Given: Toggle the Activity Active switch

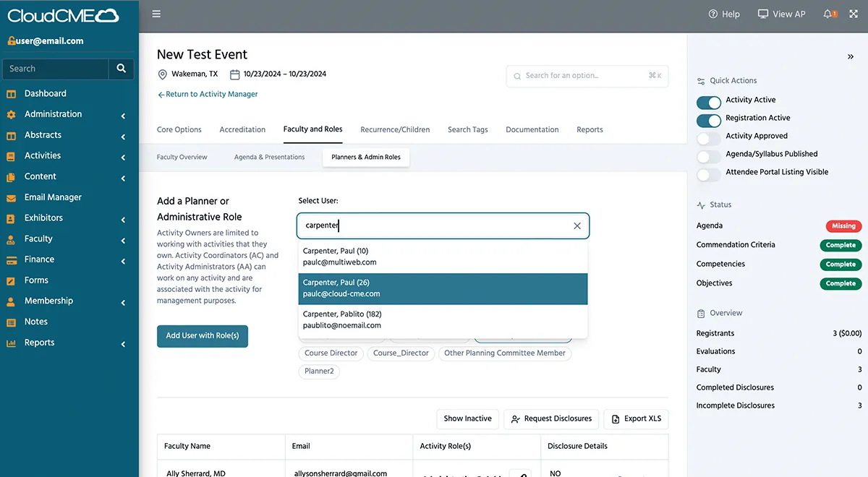Looking at the screenshot, I should pyautogui.click(x=709, y=100).
